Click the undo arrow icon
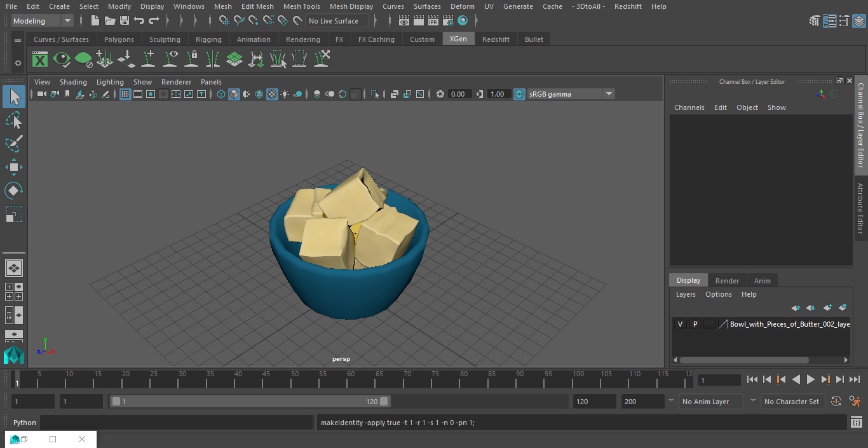The image size is (868, 448). 139,21
